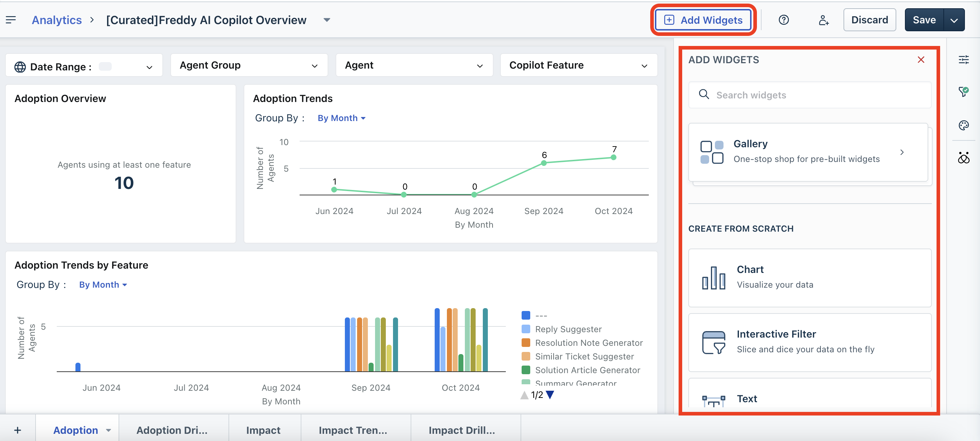Click the add user share icon
This screenshot has width=980, height=441.
pyautogui.click(x=823, y=20)
